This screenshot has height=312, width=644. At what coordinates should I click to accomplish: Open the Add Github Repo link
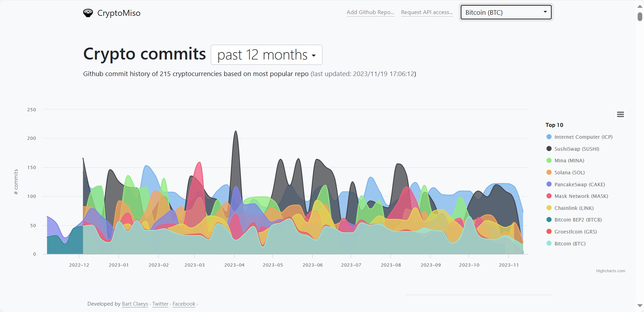(x=370, y=12)
